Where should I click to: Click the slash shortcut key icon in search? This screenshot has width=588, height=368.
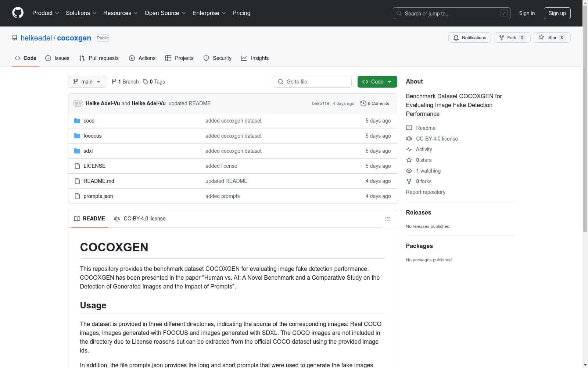point(504,13)
